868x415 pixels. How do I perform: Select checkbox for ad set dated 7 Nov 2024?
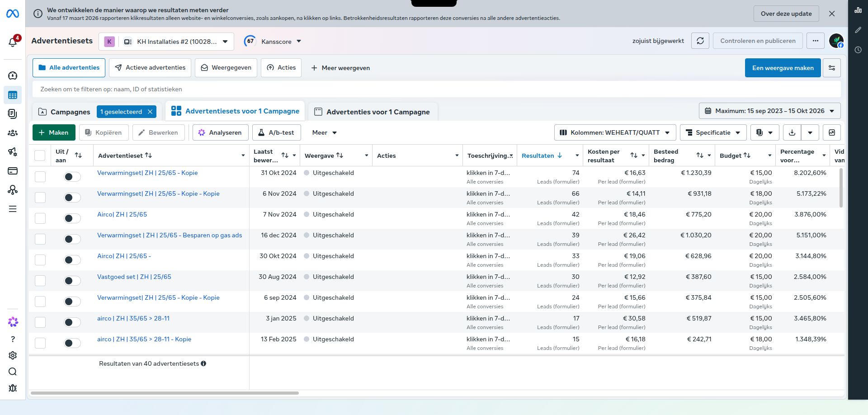coord(40,218)
